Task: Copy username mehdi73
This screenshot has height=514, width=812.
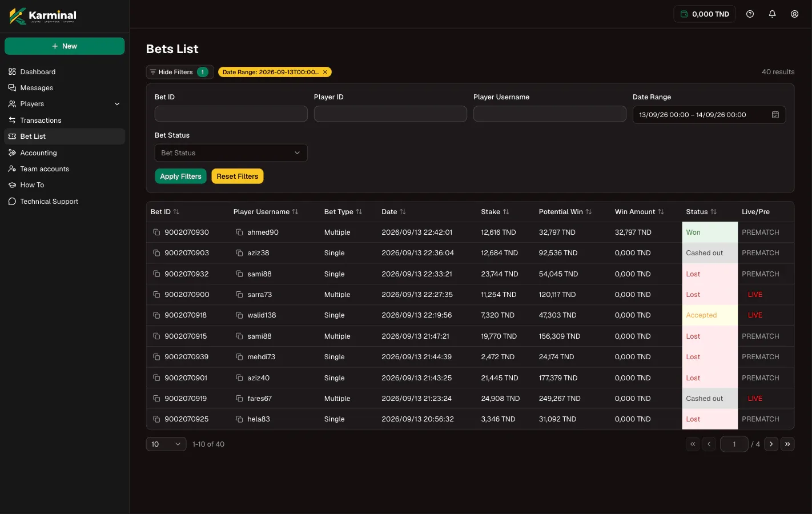Action: tap(239, 357)
